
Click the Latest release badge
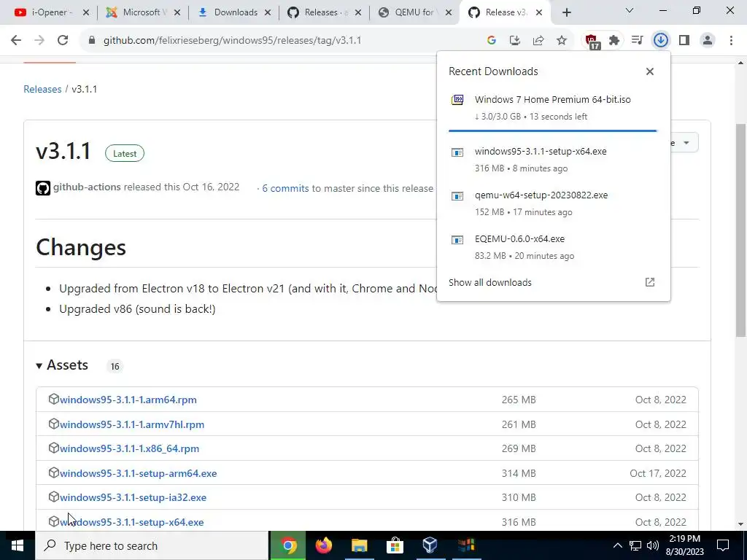pos(125,153)
